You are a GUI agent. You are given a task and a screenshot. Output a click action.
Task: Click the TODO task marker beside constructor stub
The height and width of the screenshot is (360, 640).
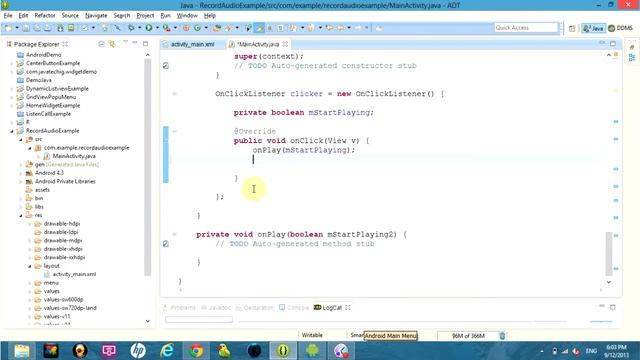166,65
